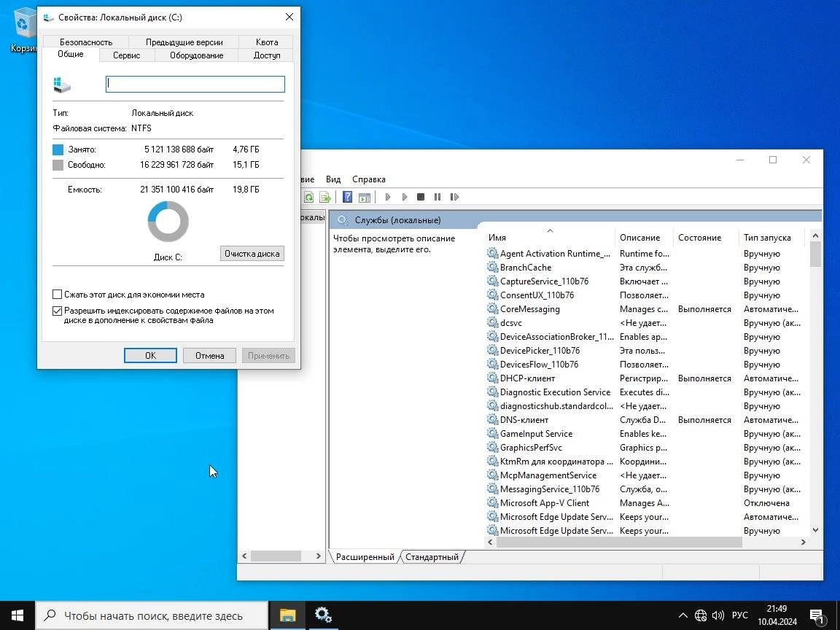The image size is (840, 630).
Task: Click the network globe tray icon
Action: click(x=701, y=615)
